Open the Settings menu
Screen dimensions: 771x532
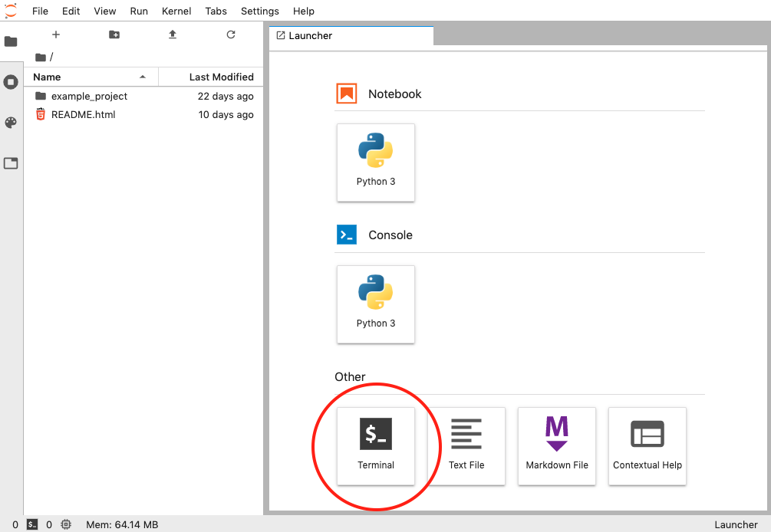point(259,11)
